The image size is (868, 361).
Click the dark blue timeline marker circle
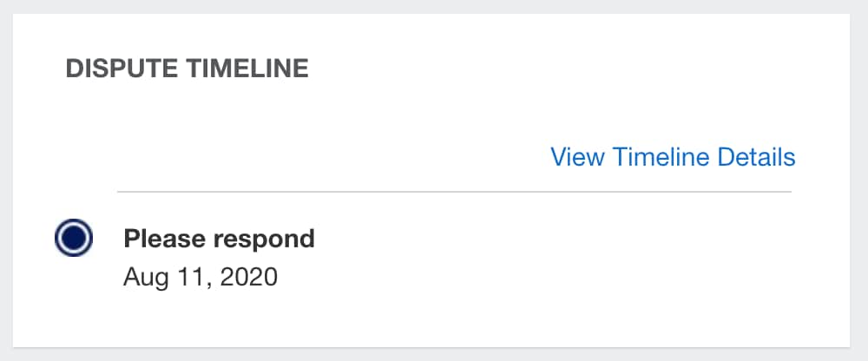73,237
